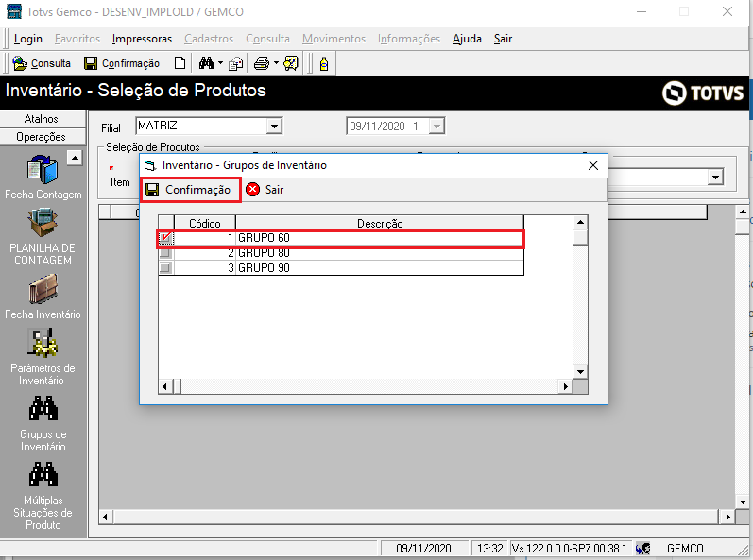Click the Código column header
This screenshot has height=560, width=753.
point(205,223)
